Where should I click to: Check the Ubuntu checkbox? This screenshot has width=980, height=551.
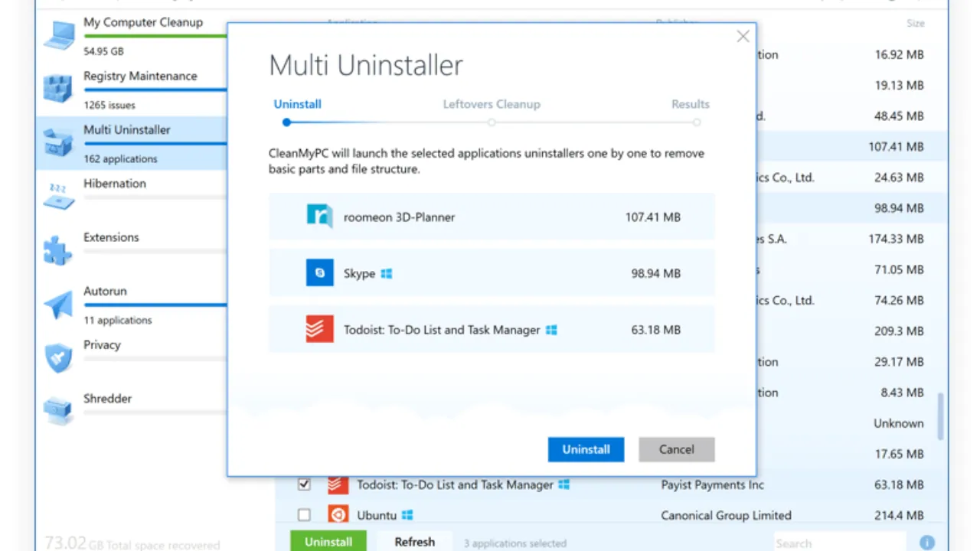pos(304,515)
